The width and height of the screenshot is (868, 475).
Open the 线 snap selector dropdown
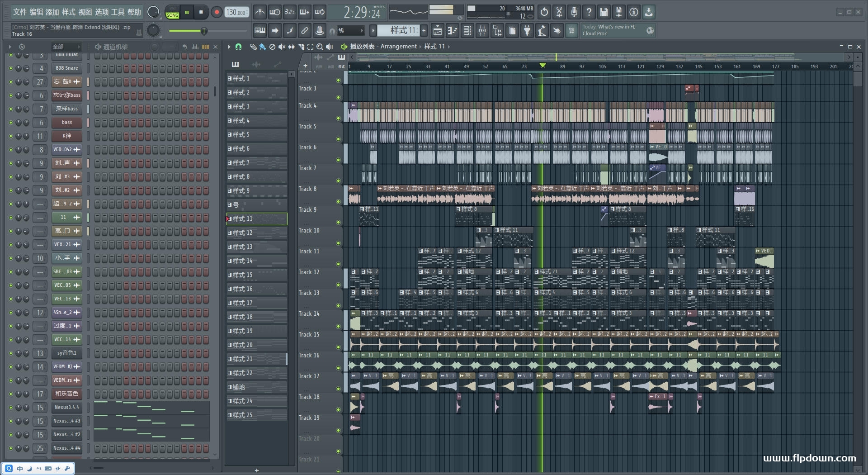tap(351, 31)
